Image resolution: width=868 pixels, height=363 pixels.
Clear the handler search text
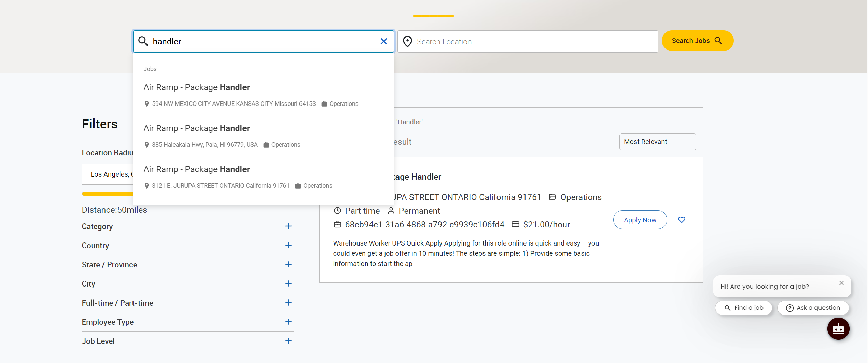(384, 41)
